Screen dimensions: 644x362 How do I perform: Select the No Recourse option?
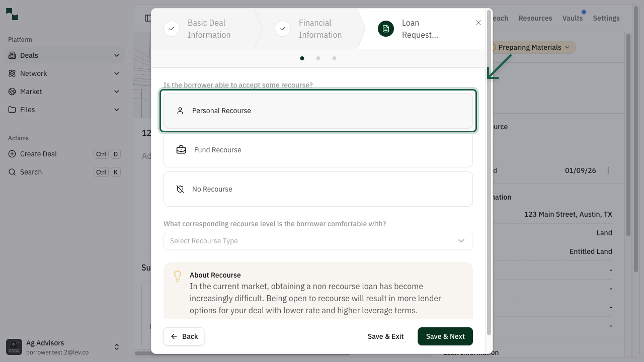pos(318,189)
